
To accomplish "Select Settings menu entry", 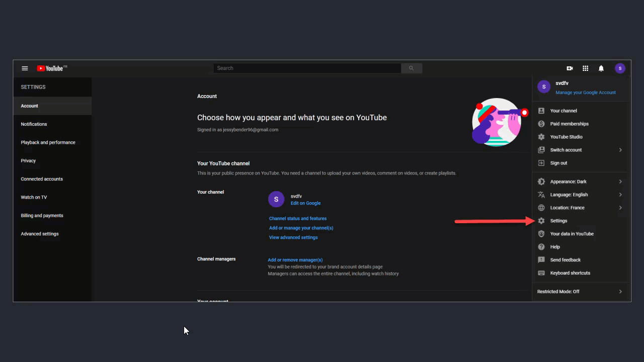I will [581, 221].
